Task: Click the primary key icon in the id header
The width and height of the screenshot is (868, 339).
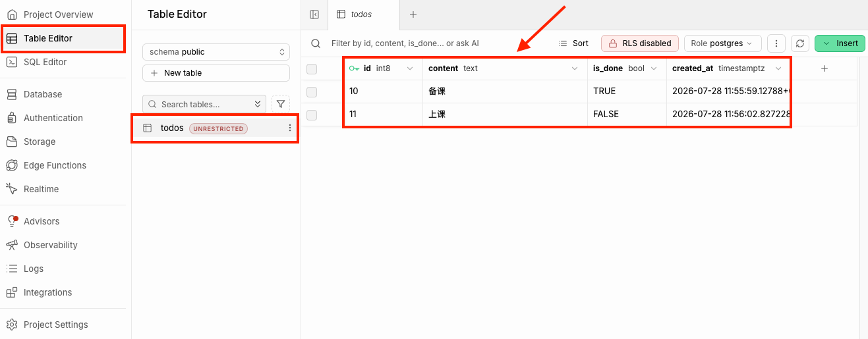Action: tap(354, 68)
